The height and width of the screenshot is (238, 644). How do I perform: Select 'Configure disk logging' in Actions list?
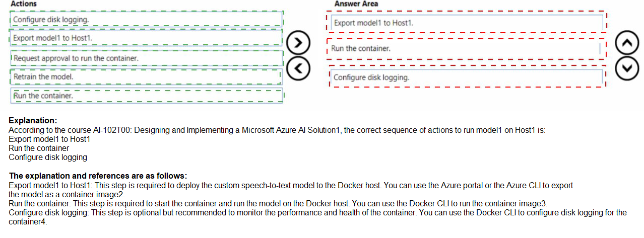point(146,20)
